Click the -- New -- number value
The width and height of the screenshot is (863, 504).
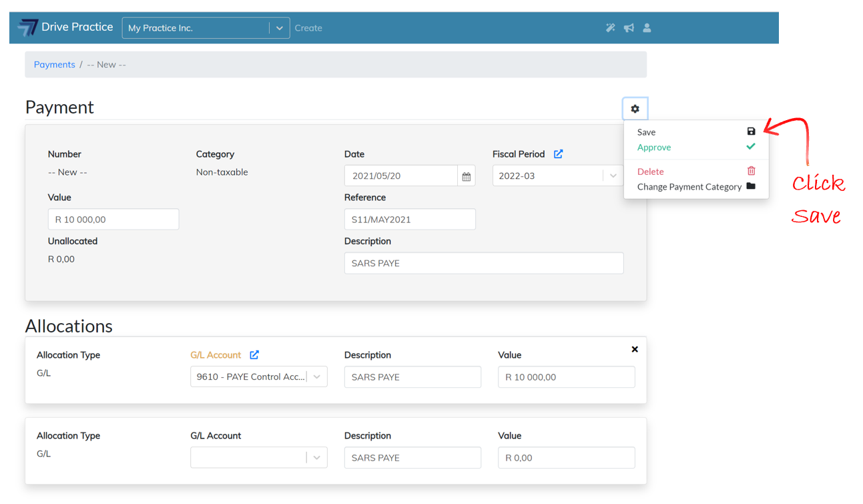[67, 172]
